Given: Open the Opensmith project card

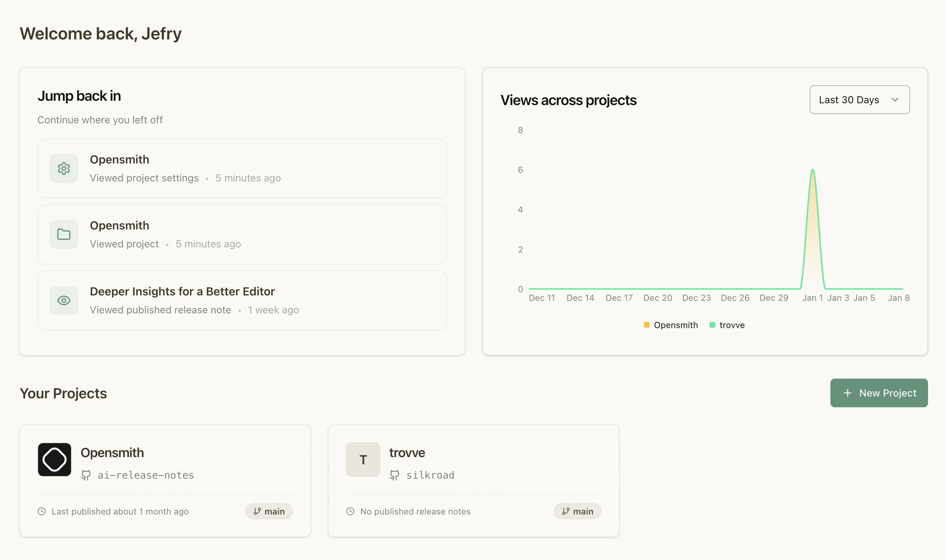Looking at the screenshot, I should click(165, 480).
